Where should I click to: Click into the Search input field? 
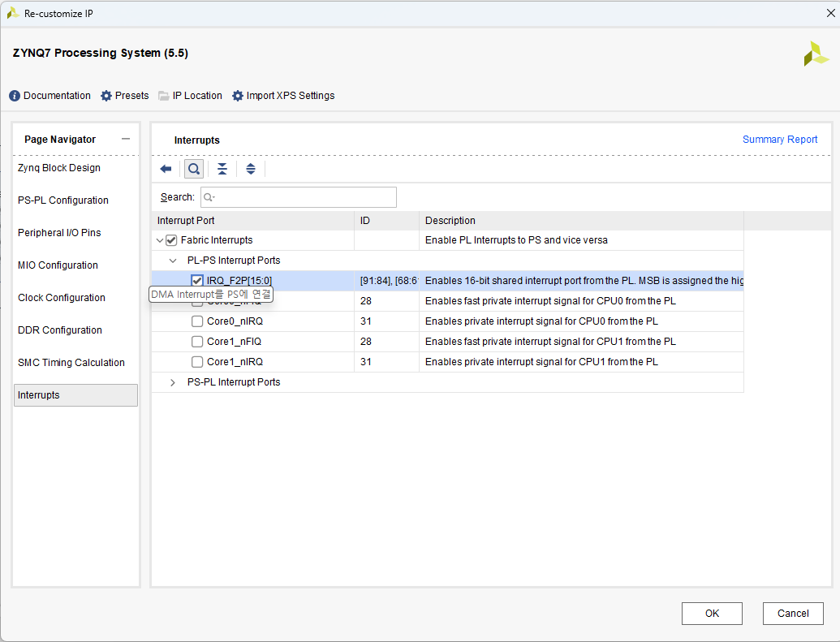(x=299, y=197)
